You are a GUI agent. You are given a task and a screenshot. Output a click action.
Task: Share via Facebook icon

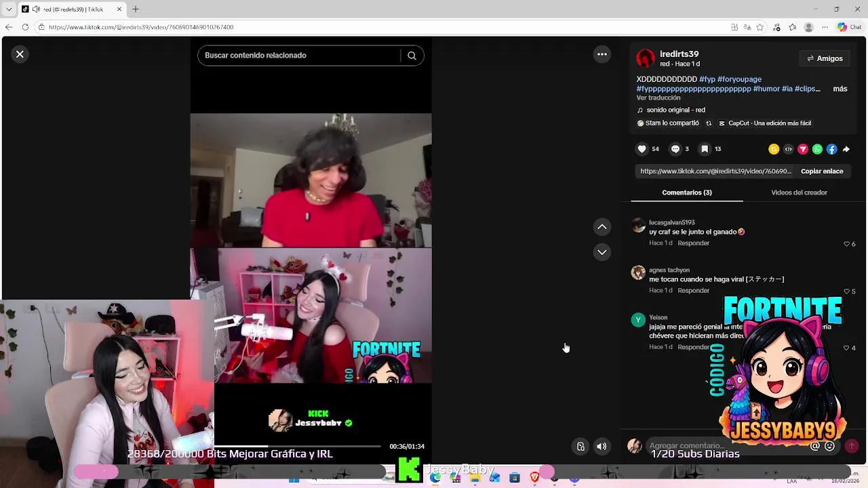pyautogui.click(x=832, y=149)
